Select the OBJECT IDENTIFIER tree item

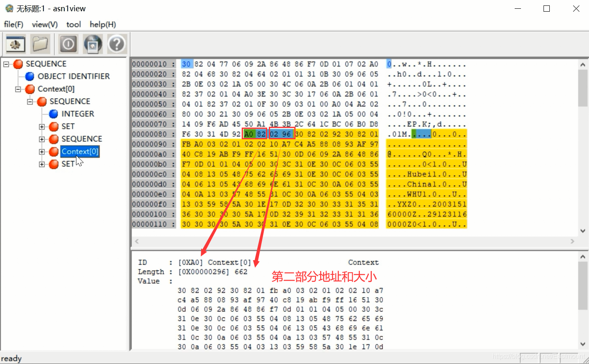click(73, 76)
